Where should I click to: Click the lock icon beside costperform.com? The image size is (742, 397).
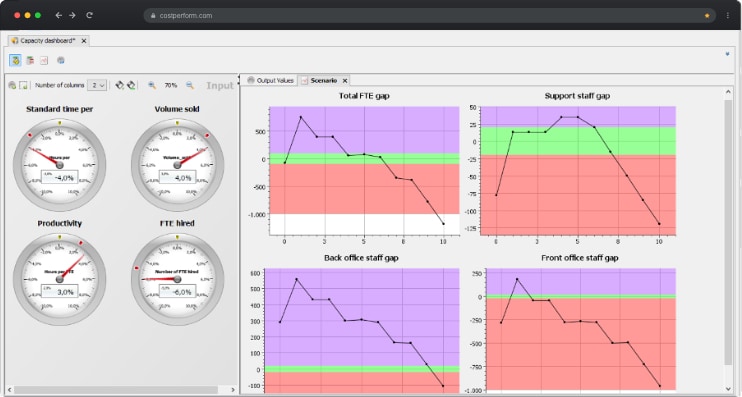(153, 16)
